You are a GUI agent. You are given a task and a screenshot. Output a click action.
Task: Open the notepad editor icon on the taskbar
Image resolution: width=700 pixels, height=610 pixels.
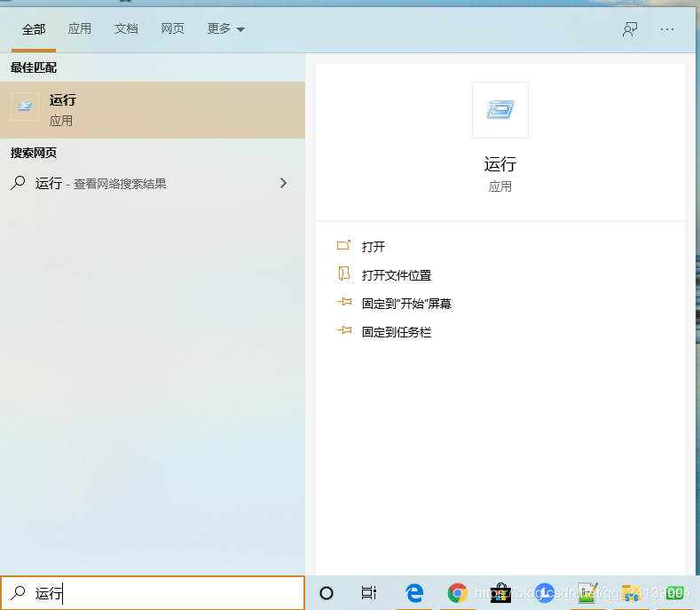pyautogui.click(x=587, y=593)
